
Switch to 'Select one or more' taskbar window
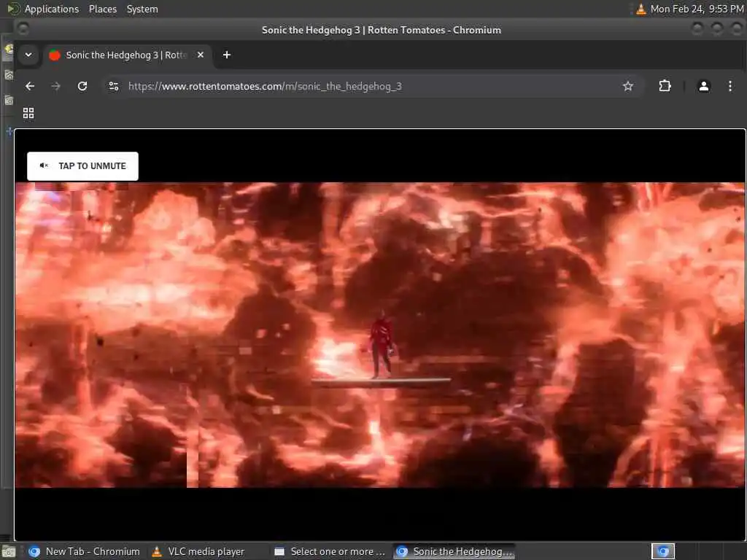[x=330, y=551]
